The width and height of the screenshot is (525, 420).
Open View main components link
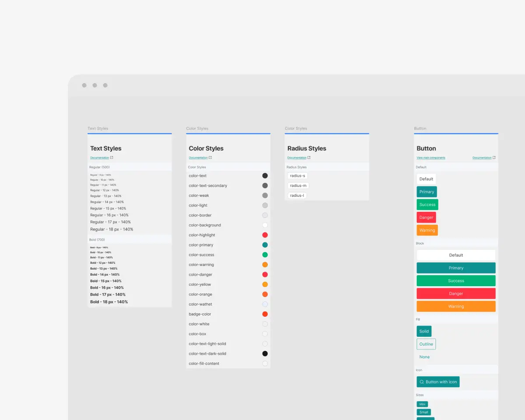431,157
